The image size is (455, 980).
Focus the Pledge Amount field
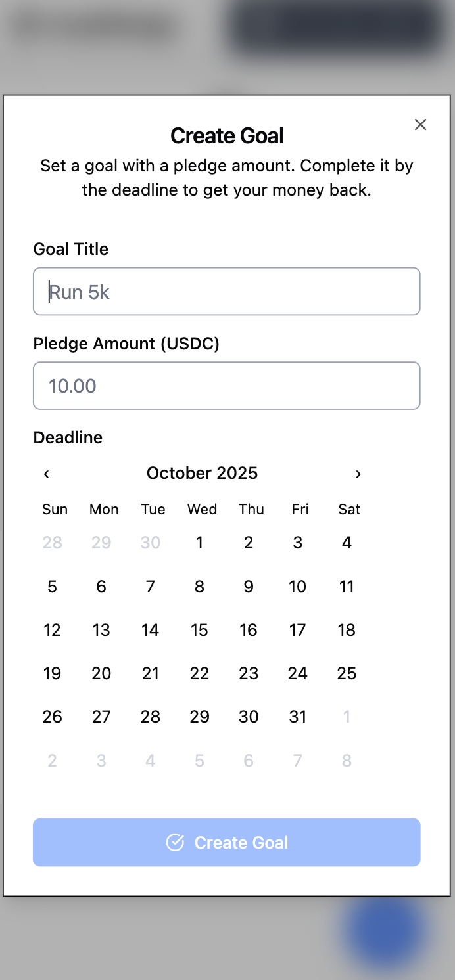(x=227, y=386)
